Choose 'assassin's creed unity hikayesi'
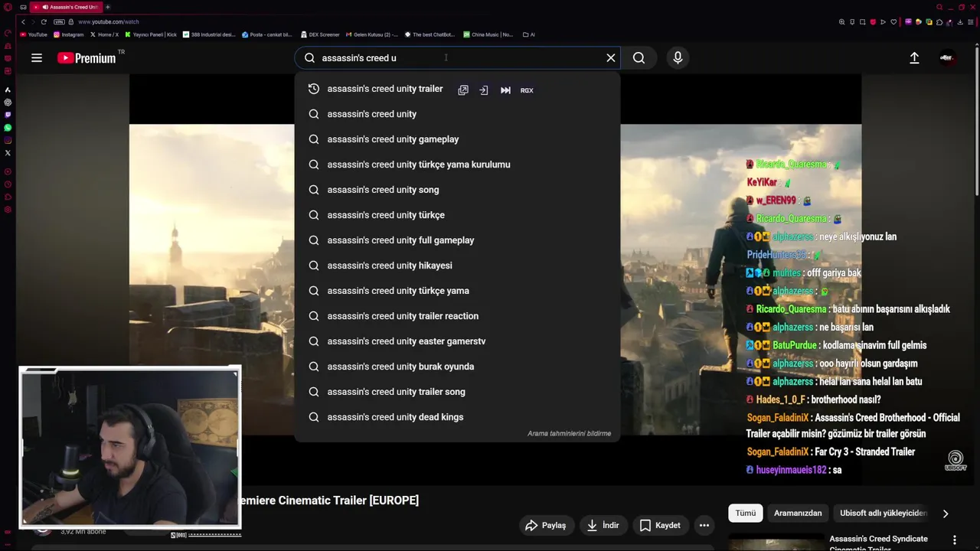980x551 pixels. tap(457, 266)
